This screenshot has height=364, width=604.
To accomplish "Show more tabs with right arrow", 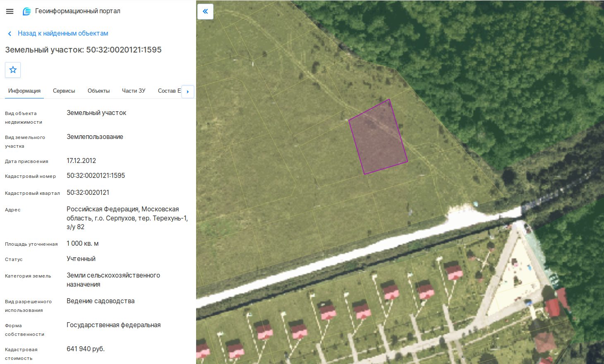I will (188, 91).
